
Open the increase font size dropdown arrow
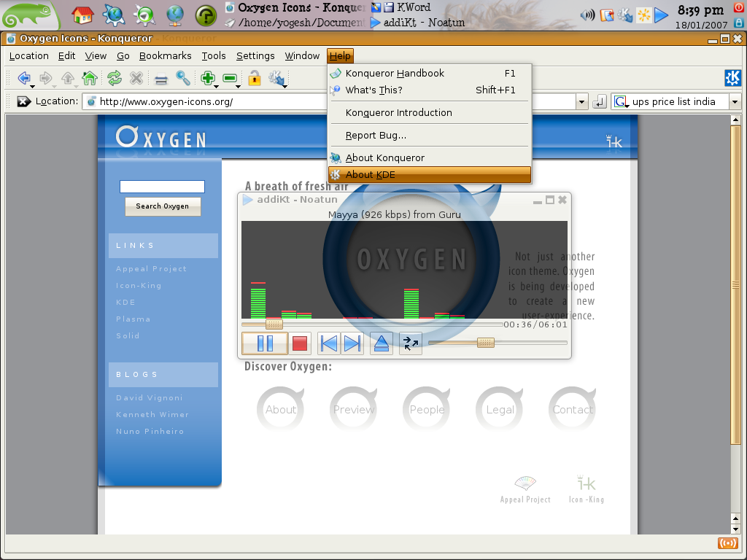216,86
